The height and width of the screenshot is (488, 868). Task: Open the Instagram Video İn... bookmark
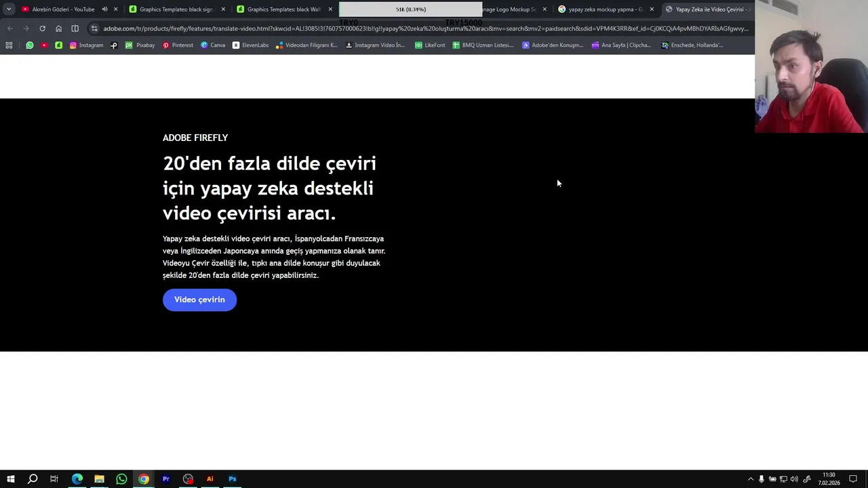coord(375,45)
